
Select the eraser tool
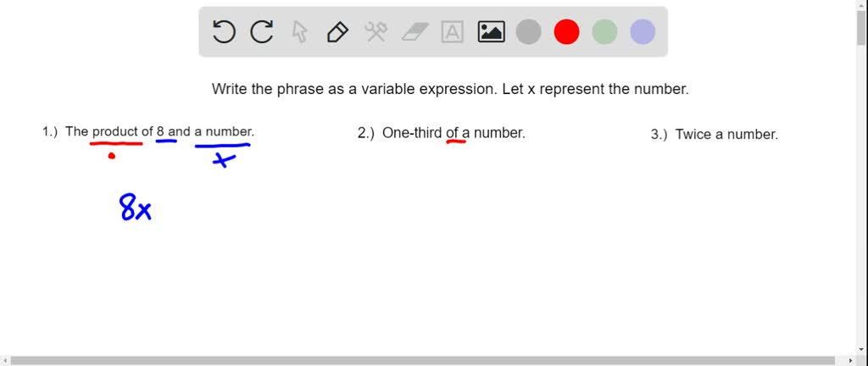tap(415, 32)
